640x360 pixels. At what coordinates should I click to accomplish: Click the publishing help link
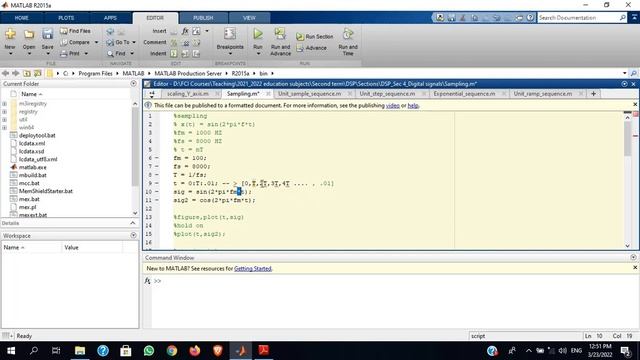[x=413, y=105]
